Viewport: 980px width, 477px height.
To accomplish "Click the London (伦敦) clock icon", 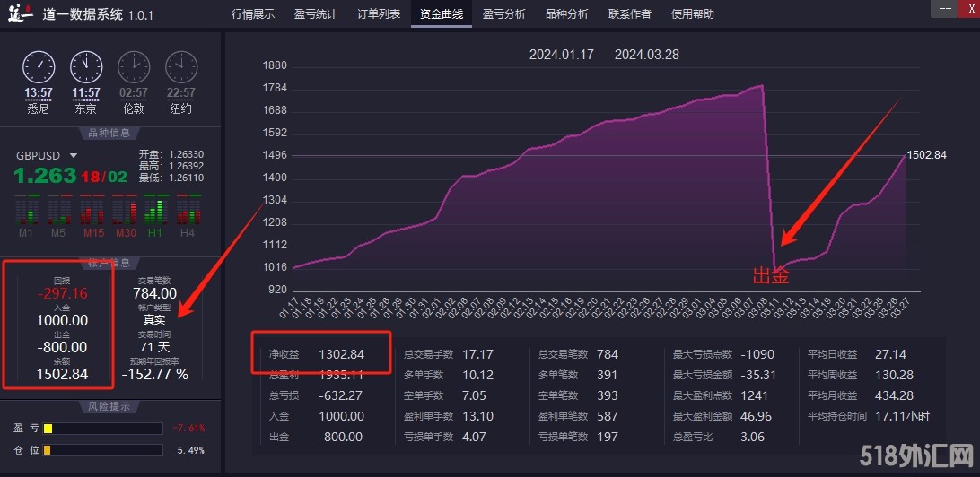I will [134, 66].
